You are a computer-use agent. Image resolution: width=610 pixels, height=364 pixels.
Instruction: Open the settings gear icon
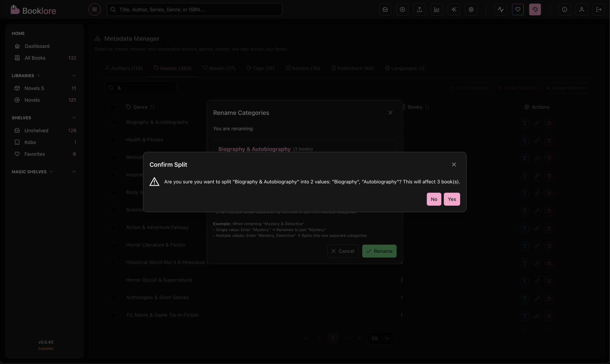(471, 9)
